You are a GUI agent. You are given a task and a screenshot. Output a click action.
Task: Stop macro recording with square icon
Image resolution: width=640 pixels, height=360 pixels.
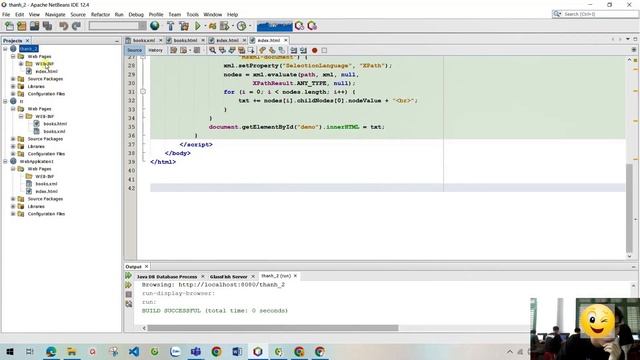click(324, 50)
